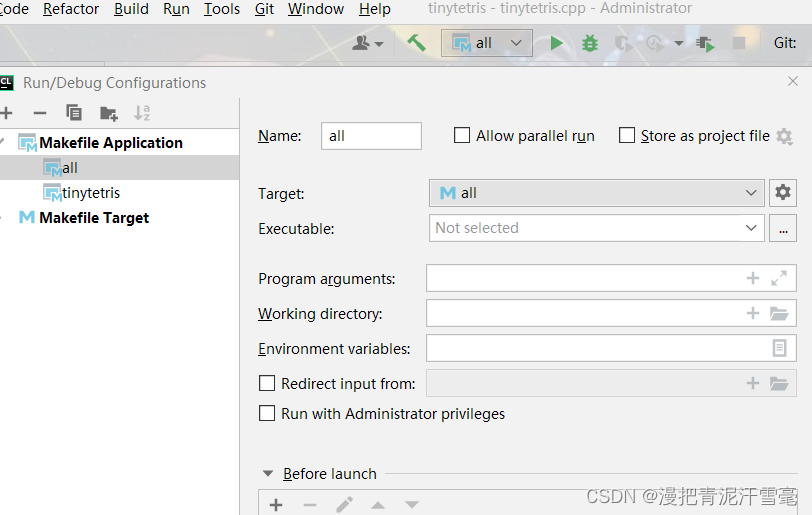Open gear settings button beside Target
Screen dimensions: 812x515
pyautogui.click(x=783, y=193)
